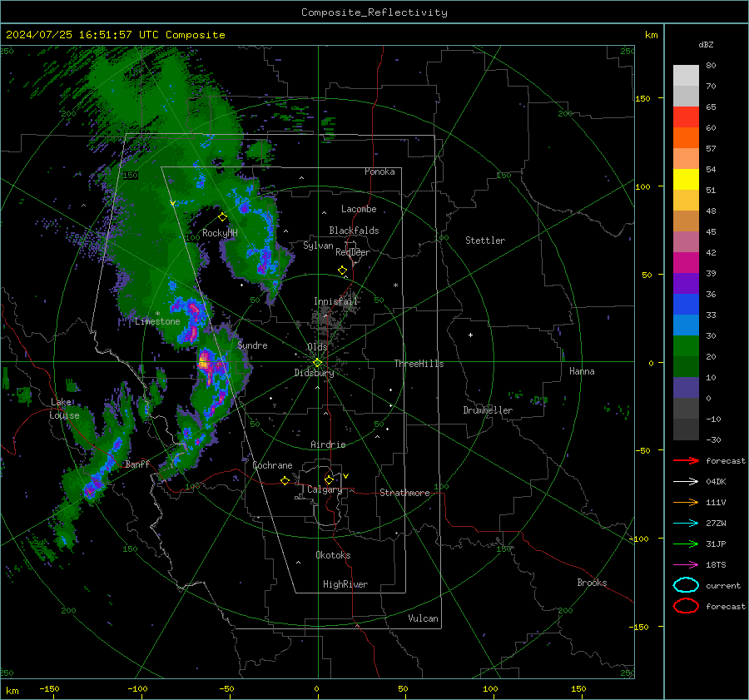749x700 pixels.
Task: Click the orange 111V arrow in the legend
Action: click(686, 502)
